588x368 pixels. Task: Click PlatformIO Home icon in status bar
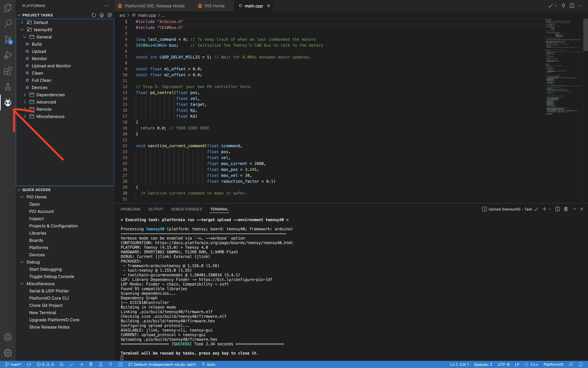click(x=62, y=364)
